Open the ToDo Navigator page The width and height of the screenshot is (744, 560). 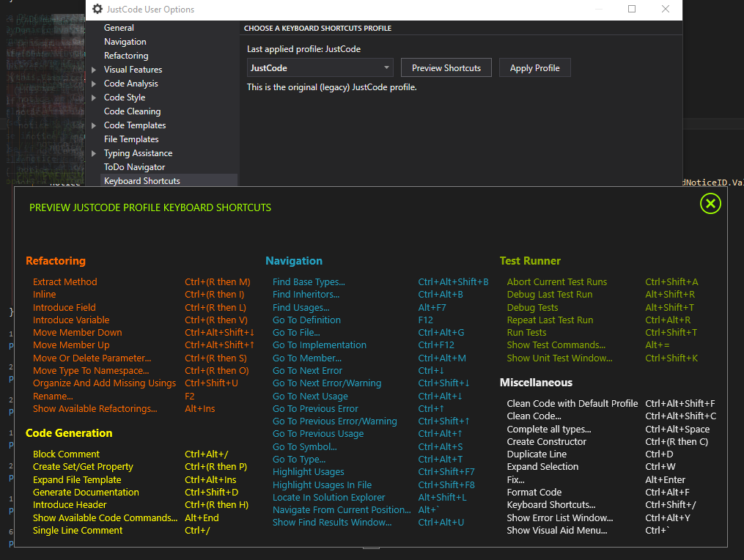[135, 167]
